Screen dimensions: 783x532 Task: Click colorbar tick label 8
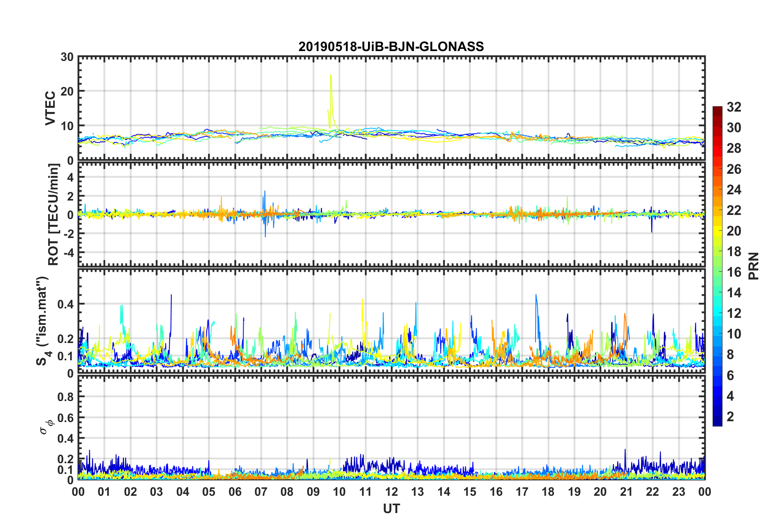click(730, 355)
